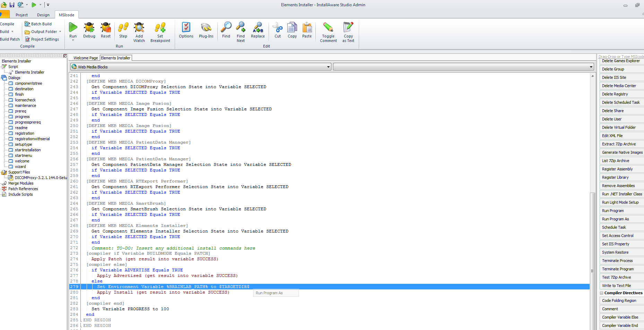Open the Welcome Page document tab

coord(86,58)
